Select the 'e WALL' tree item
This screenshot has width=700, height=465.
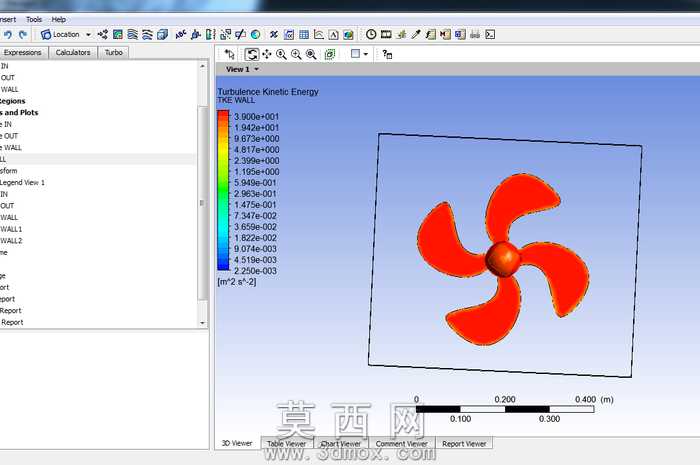coord(11,148)
